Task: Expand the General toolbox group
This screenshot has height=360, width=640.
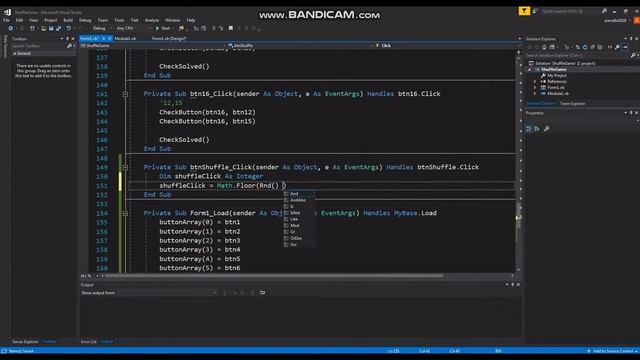Action: coord(15,53)
